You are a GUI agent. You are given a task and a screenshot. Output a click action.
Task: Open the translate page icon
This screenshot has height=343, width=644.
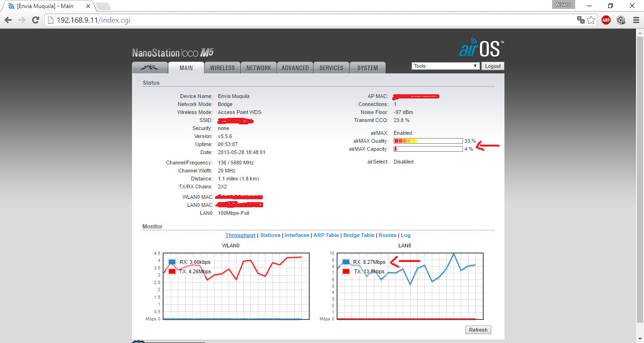pyautogui.click(x=581, y=20)
